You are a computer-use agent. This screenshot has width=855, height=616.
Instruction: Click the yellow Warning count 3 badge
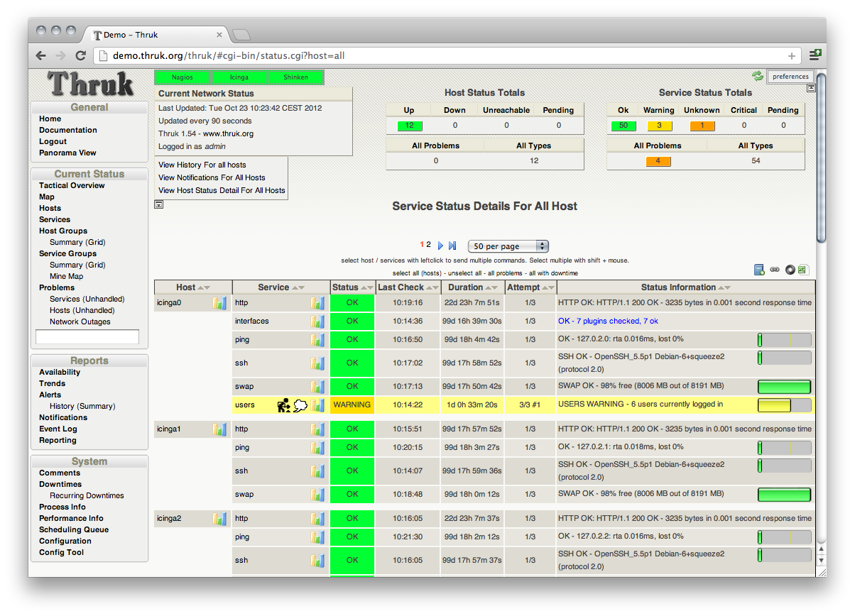pyautogui.click(x=659, y=126)
